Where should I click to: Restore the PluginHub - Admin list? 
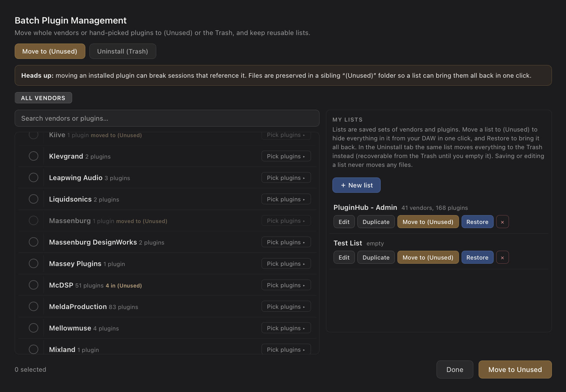[x=477, y=222]
